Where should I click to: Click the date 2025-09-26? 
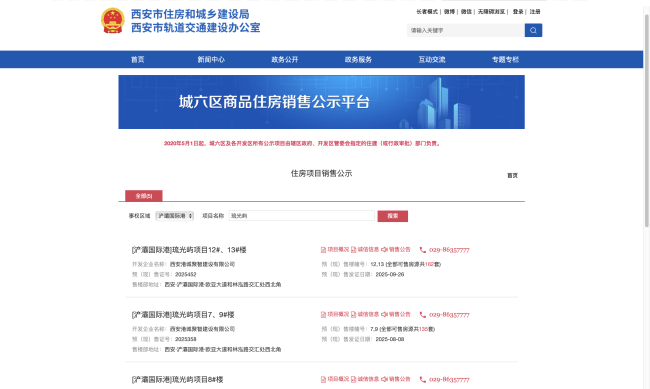tap(390, 275)
